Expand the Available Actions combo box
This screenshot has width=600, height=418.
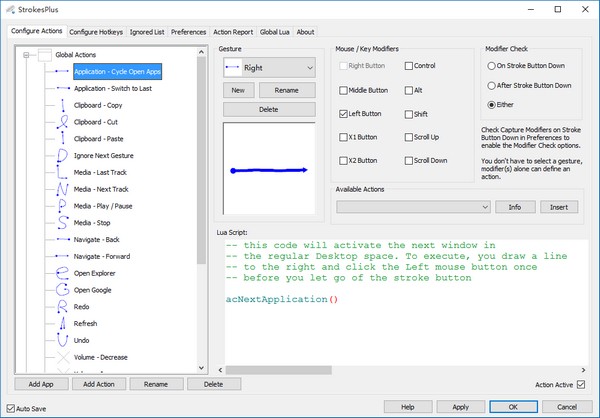tap(413, 207)
